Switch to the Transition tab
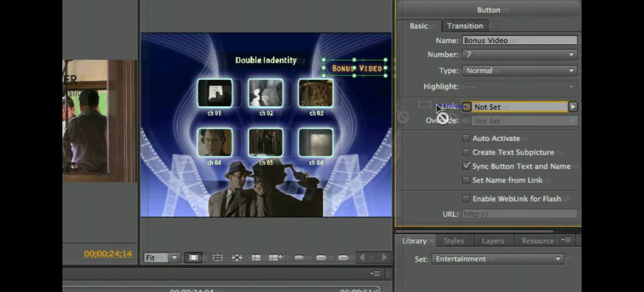644x292 pixels. pyautogui.click(x=465, y=26)
